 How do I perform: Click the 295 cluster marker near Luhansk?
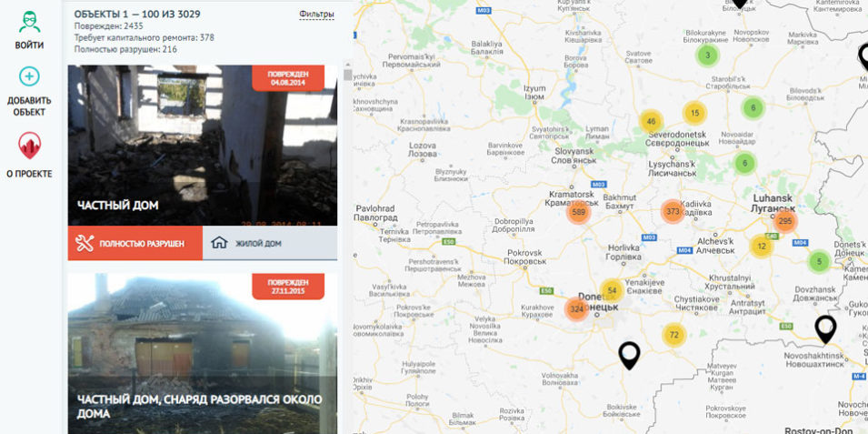tap(785, 222)
